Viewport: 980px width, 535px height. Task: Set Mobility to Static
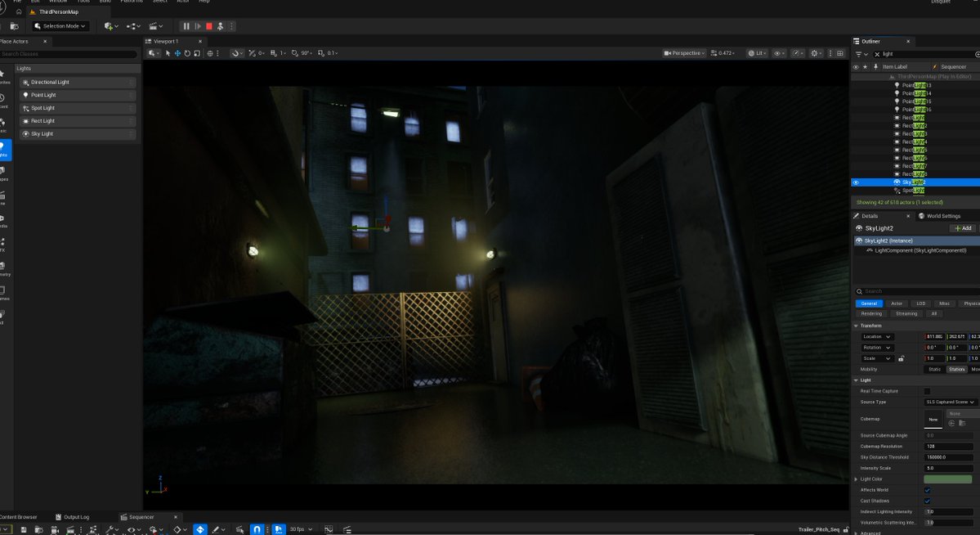[x=934, y=369]
